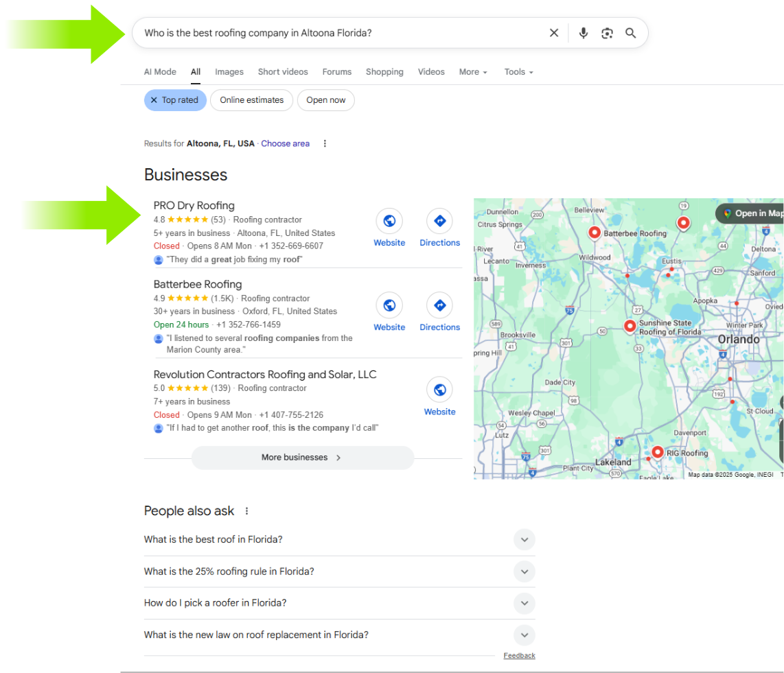Click the Orlando label on the map
This screenshot has height=673, width=784.
739,340
